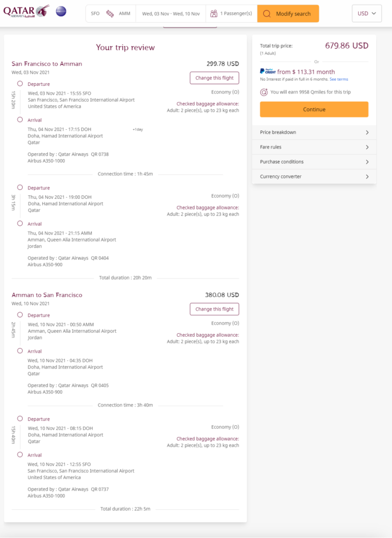392x538 pixels.
Task: Expand the Price breakdown section
Action: coord(314,132)
